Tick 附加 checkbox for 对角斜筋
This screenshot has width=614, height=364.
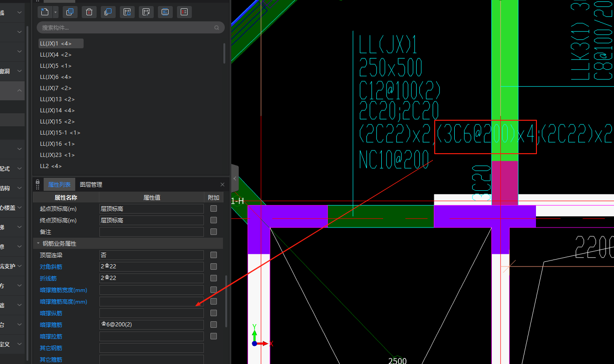(214, 266)
